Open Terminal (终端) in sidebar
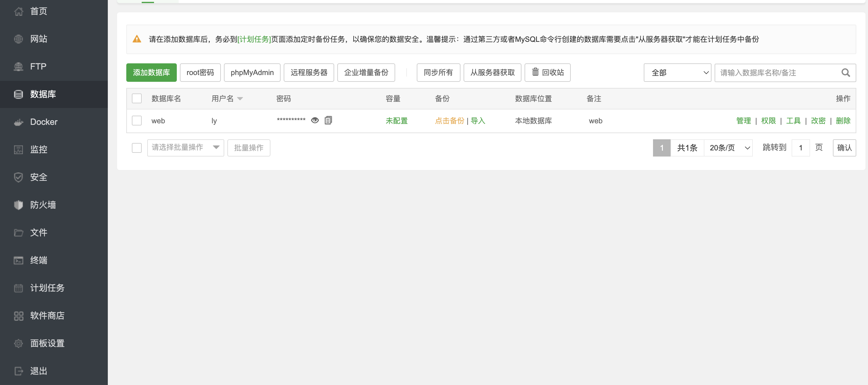The image size is (868, 385). (39, 260)
